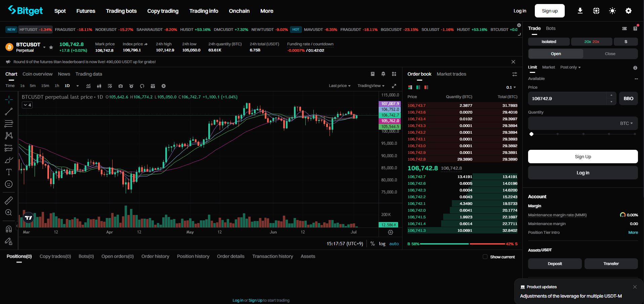The width and height of the screenshot is (644, 304).
Task: Open the chart calendar date-range icon
Action: tap(153, 86)
